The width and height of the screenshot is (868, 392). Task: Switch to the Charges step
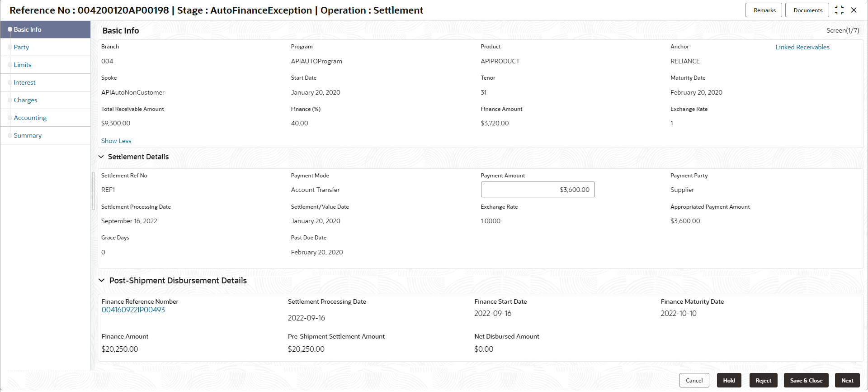[25, 100]
